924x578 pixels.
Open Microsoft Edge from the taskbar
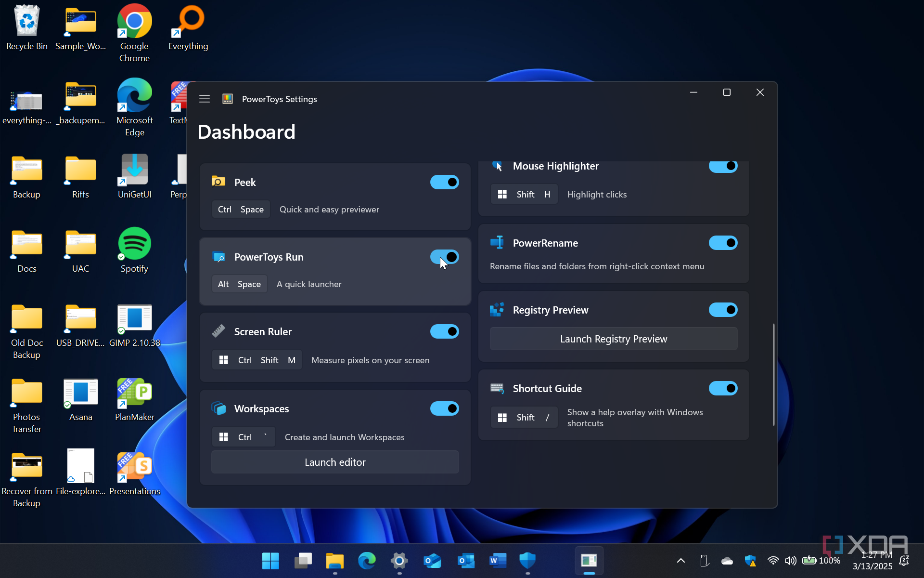click(367, 561)
